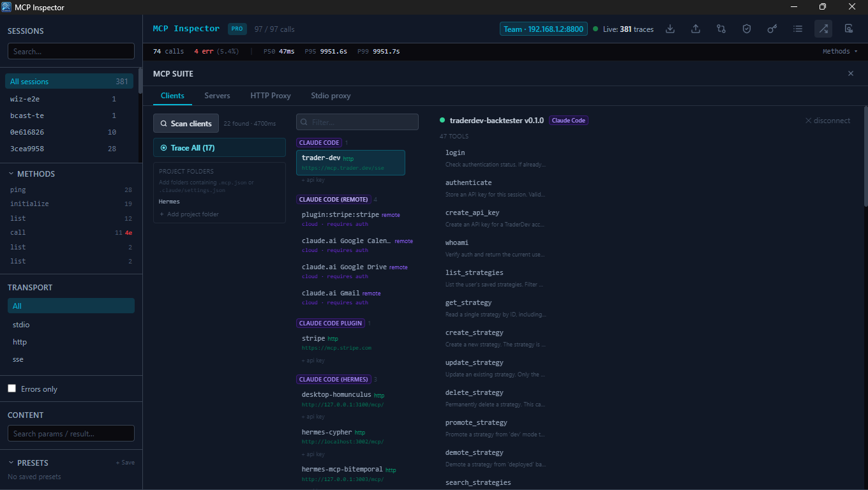Click the CLAUDE CODE (HERMES) group badge
Screen dimensions: 868x490
tap(333, 379)
